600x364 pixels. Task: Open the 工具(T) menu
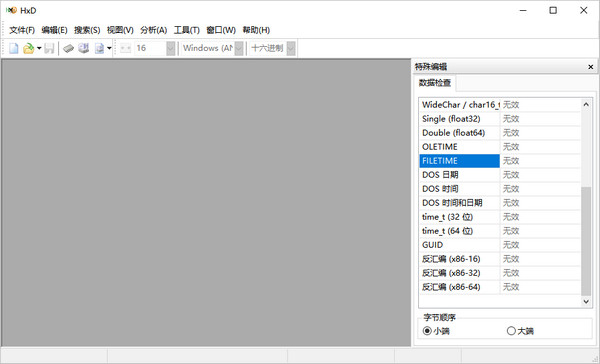[187, 30]
